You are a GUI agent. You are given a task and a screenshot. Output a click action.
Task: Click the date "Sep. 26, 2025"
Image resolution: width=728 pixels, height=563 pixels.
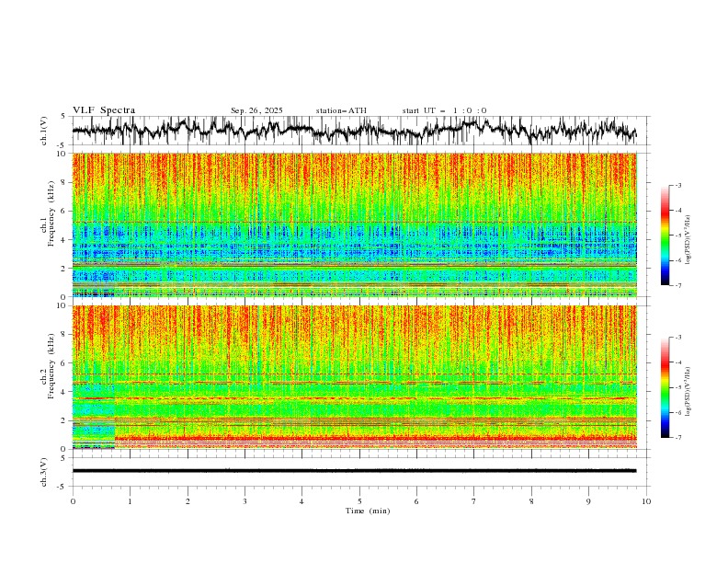pyautogui.click(x=256, y=110)
